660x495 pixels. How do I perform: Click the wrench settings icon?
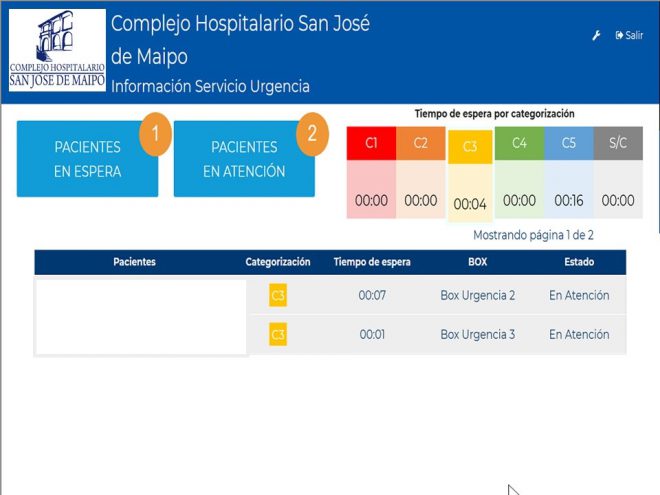click(x=597, y=35)
